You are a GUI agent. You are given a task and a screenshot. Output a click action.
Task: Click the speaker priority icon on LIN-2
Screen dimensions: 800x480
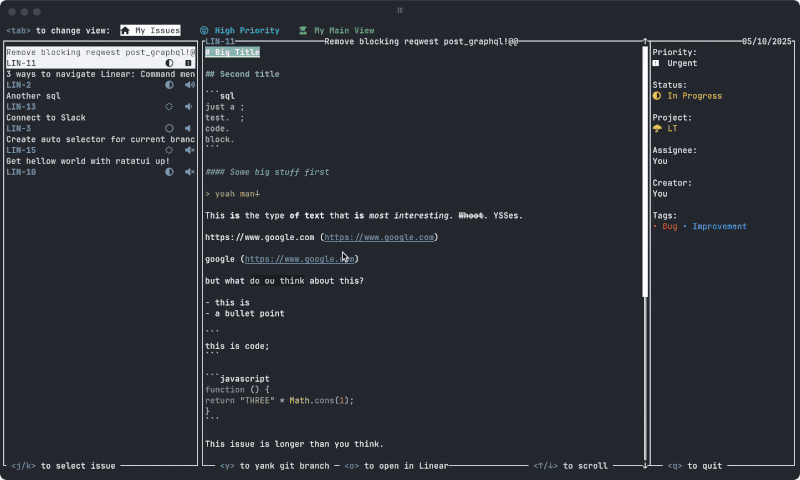pyautogui.click(x=190, y=85)
